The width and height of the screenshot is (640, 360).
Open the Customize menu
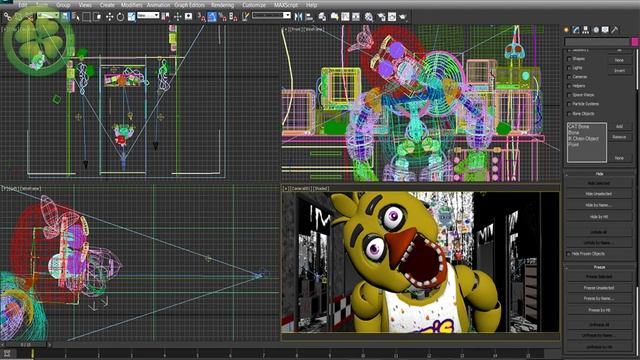tap(253, 5)
